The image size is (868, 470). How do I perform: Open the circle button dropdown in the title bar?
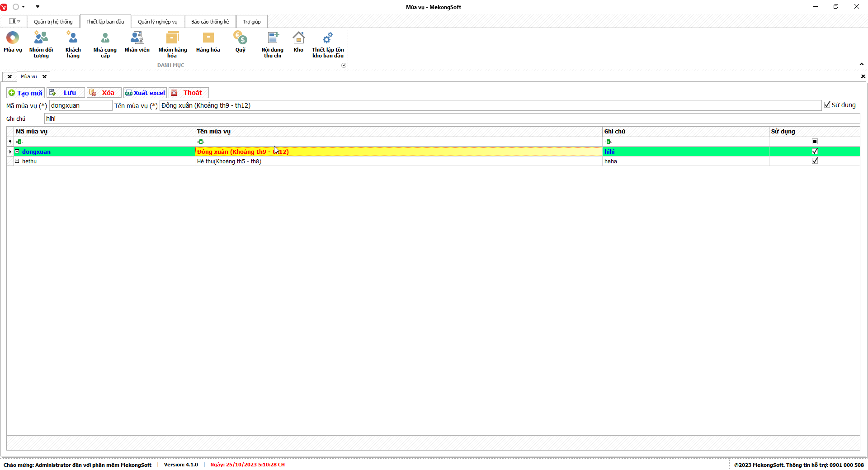[x=23, y=7]
